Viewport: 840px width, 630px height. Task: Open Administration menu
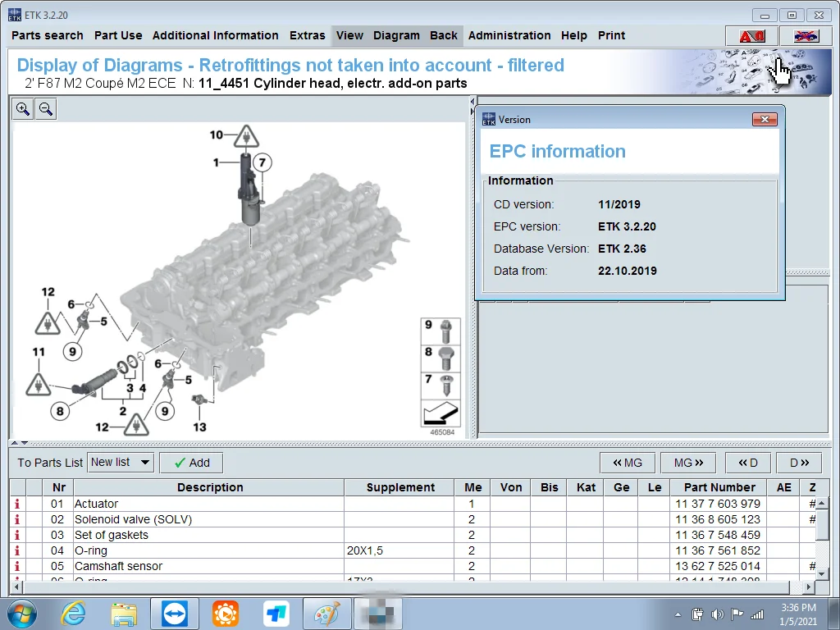[509, 35]
